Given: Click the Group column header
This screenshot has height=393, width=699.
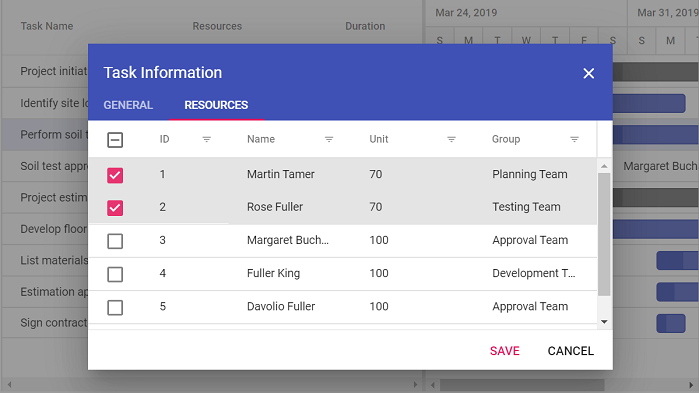Looking at the screenshot, I should (x=506, y=139).
